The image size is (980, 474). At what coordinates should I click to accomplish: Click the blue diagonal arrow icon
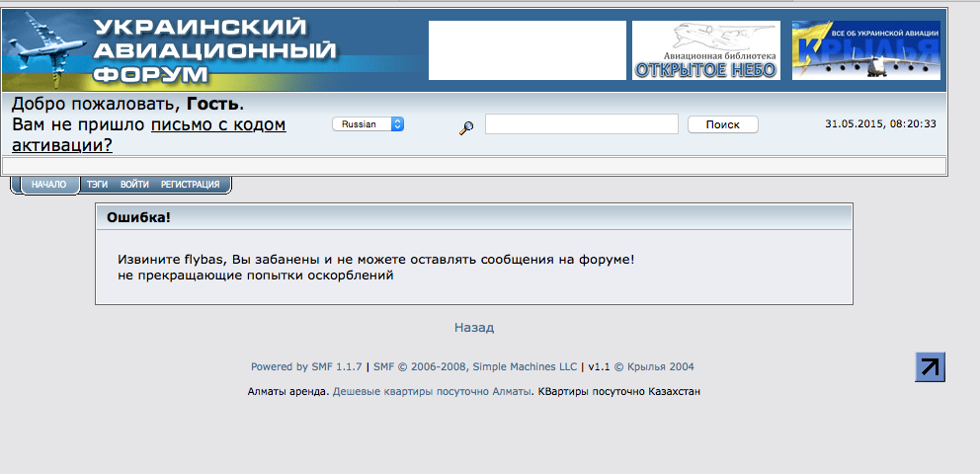coord(930,366)
